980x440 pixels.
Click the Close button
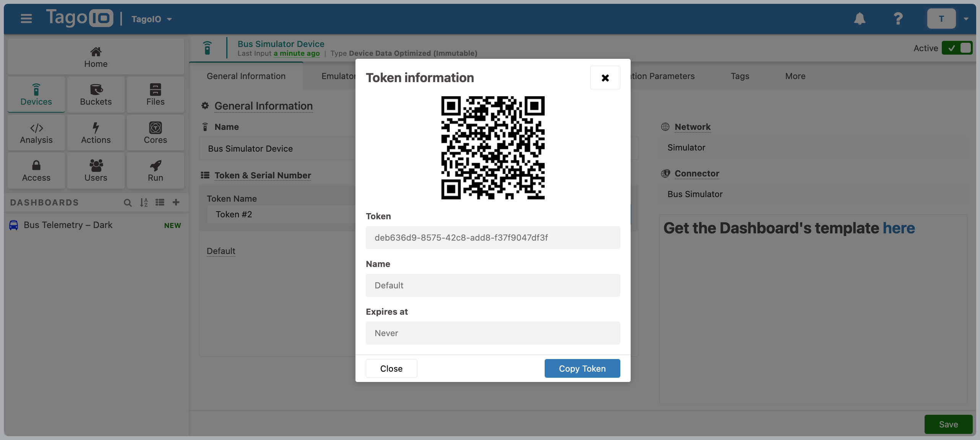(x=391, y=369)
